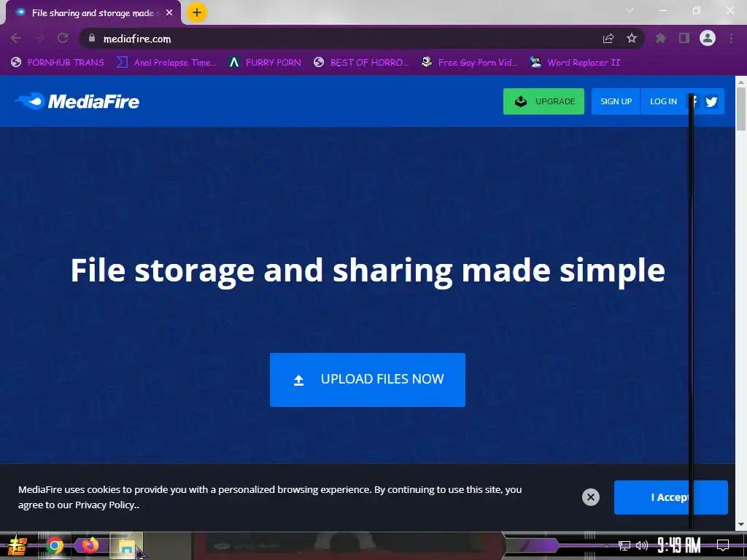Click UPLOAD FILES NOW button

click(x=368, y=379)
